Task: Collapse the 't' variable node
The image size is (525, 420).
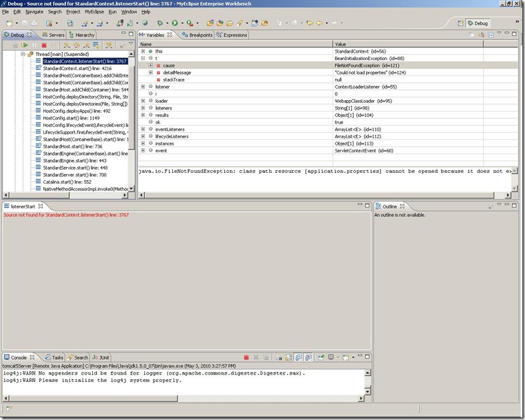Action: pyautogui.click(x=143, y=58)
